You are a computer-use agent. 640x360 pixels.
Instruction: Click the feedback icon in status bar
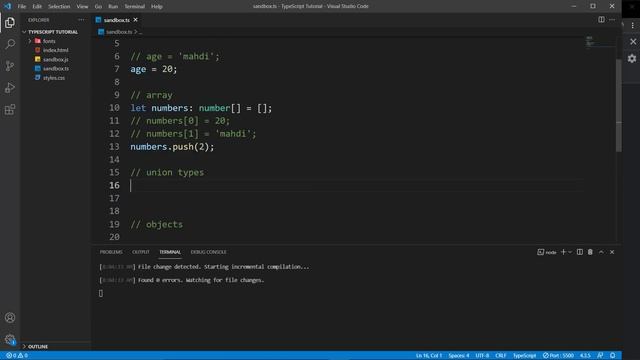click(600, 356)
